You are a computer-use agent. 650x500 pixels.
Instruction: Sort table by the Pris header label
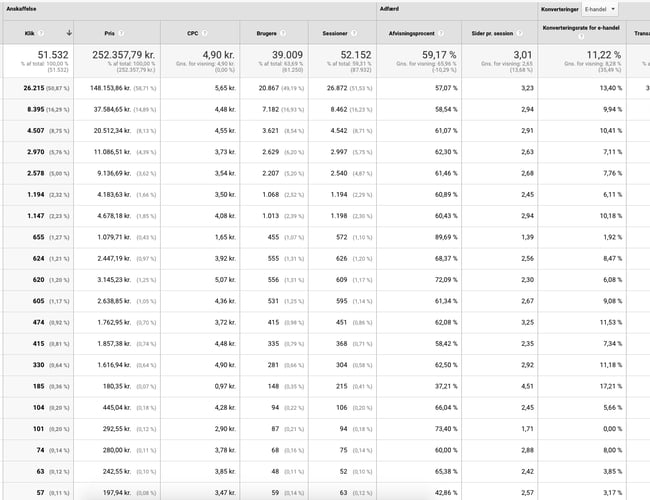tap(110, 33)
